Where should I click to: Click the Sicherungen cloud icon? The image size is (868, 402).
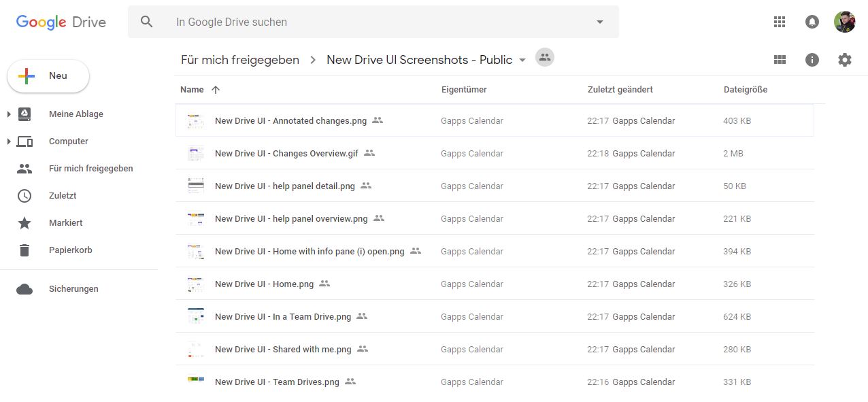pyautogui.click(x=24, y=289)
